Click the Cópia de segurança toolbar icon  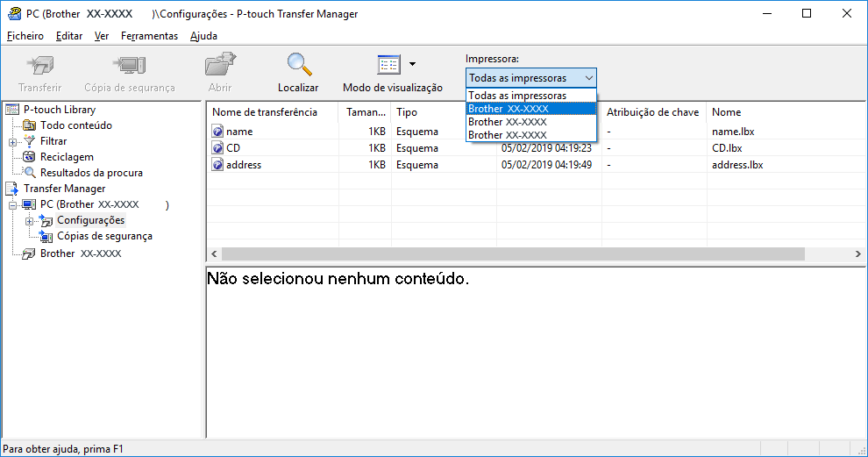(x=130, y=66)
